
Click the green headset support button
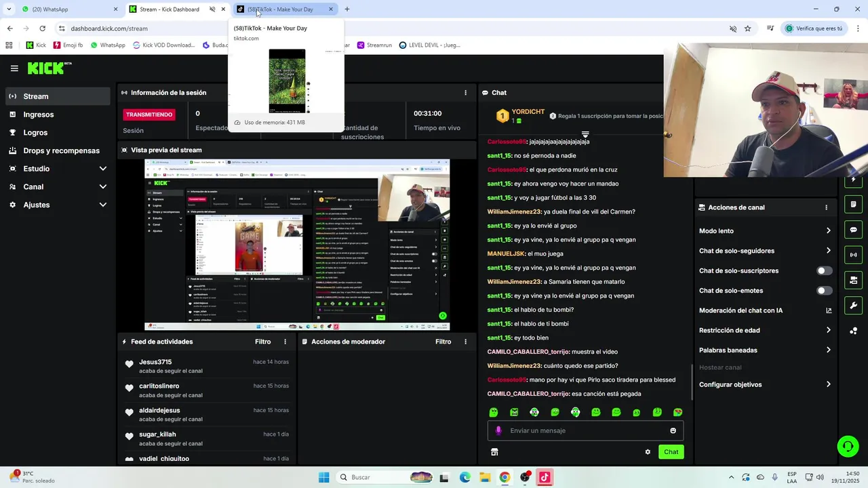click(848, 446)
